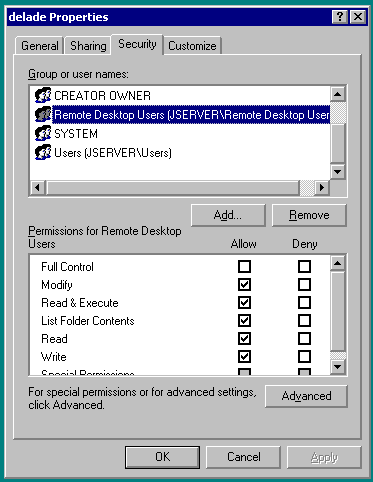This screenshot has width=373, height=482.
Task: Click the user list scroll up arrow
Action: [x=338, y=94]
